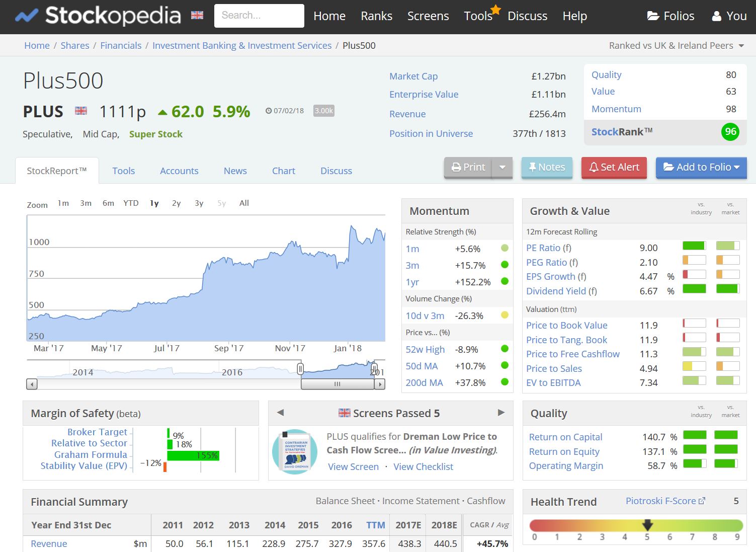Open the Screens menu
Screen dimensions: 756x552
(428, 16)
